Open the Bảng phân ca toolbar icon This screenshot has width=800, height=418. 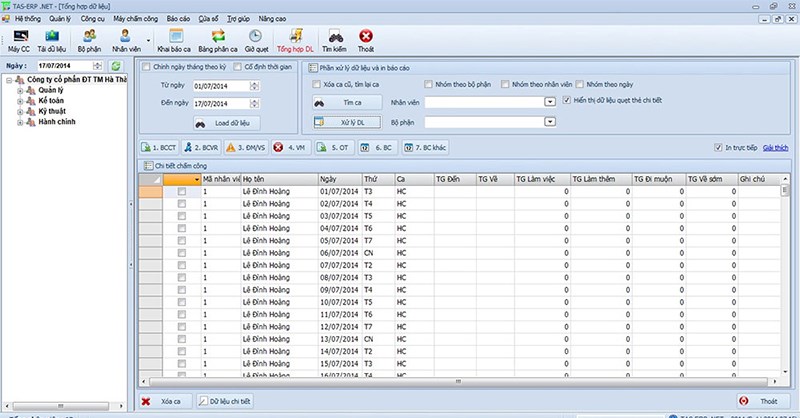coord(218,40)
